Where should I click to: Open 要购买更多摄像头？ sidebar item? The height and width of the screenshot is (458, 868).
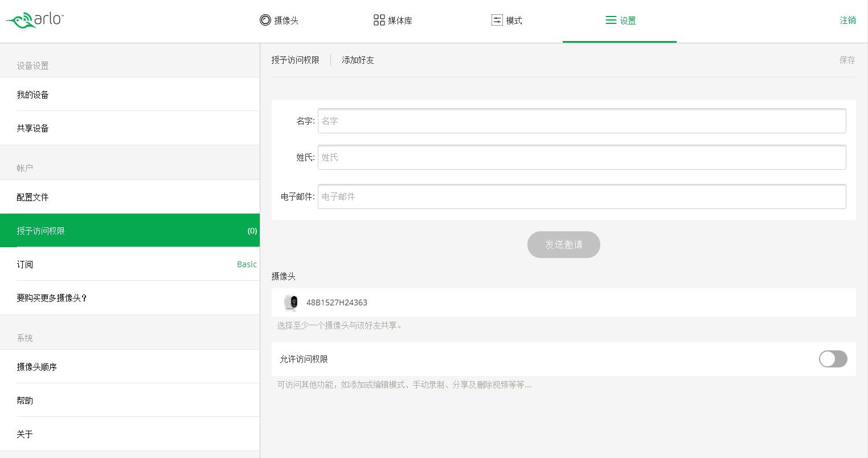click(130, 298)
